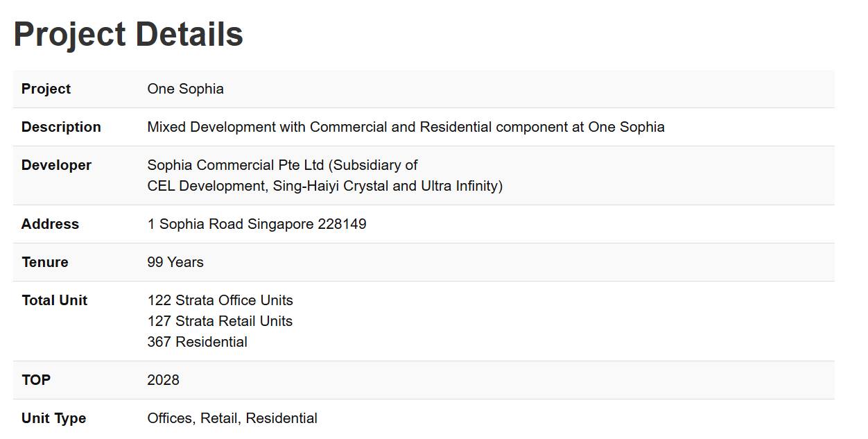The width and height of the screenshot is (868, 439).
Task: Select the Unit Type label
Action: 53,418
